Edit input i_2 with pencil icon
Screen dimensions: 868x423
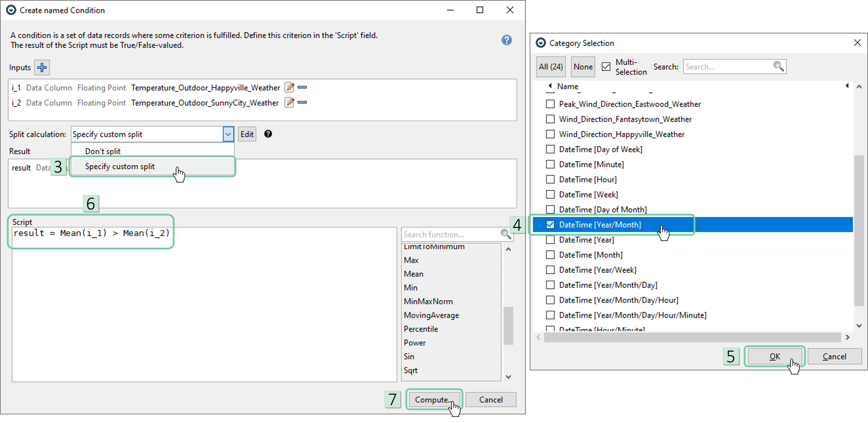coord(289,102)
